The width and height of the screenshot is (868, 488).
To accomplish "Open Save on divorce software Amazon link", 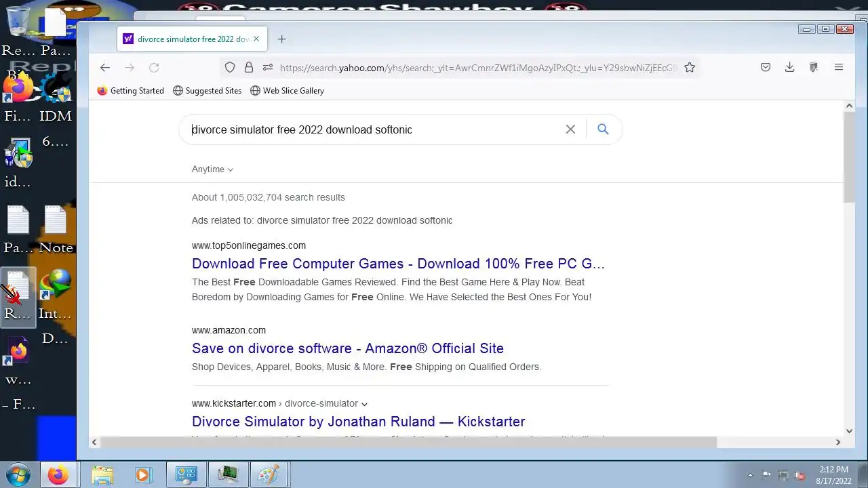I will 348,348.
